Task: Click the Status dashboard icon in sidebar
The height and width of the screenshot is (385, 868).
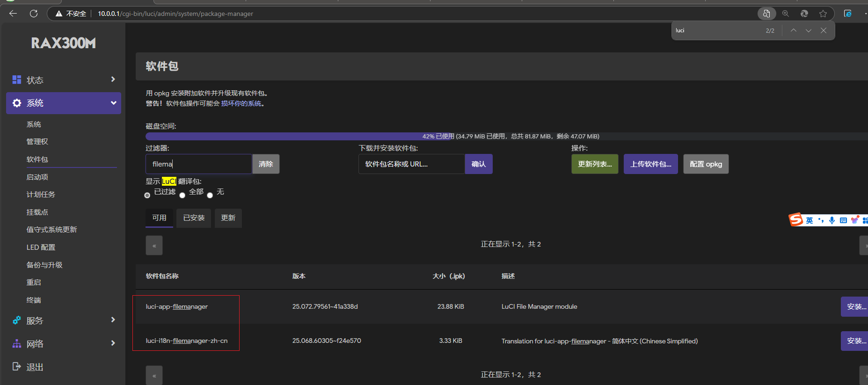Action: pyautogui.click(x=17, y=80)
